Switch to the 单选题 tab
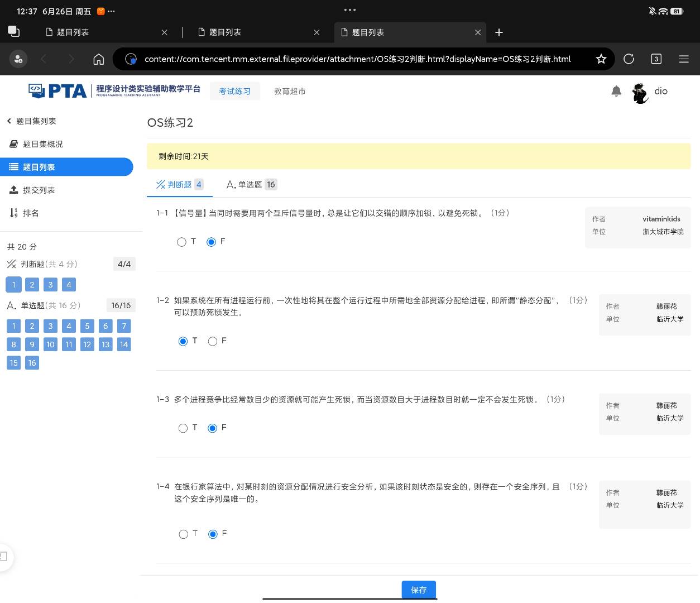The image size is (700, 603). pyautogui.click(x=252, y=185)
